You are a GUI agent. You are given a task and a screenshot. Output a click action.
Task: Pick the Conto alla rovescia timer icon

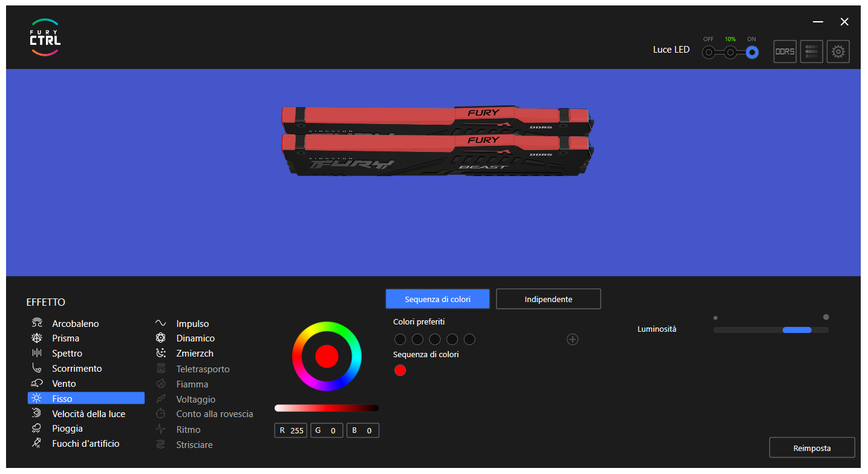tap(161, 414)
